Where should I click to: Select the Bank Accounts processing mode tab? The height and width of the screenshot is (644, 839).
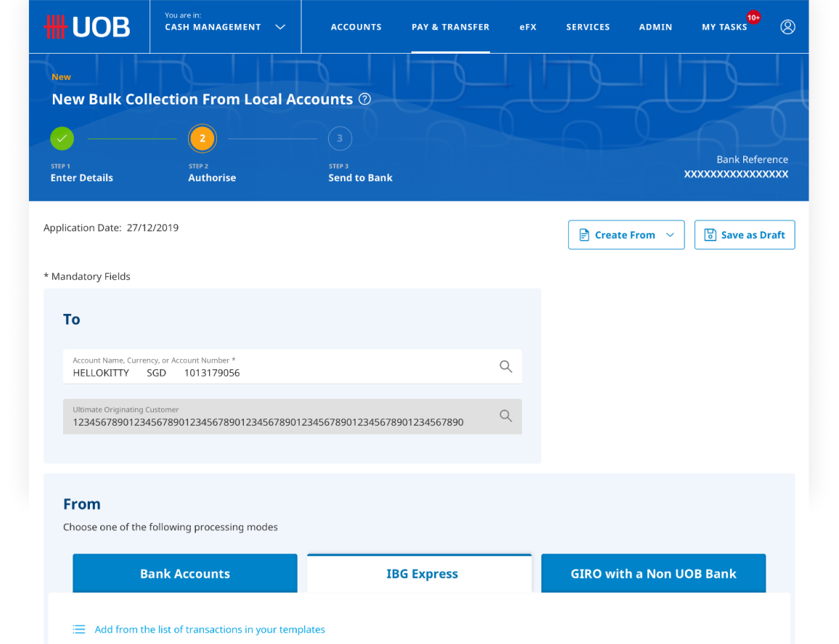point(185,574)
